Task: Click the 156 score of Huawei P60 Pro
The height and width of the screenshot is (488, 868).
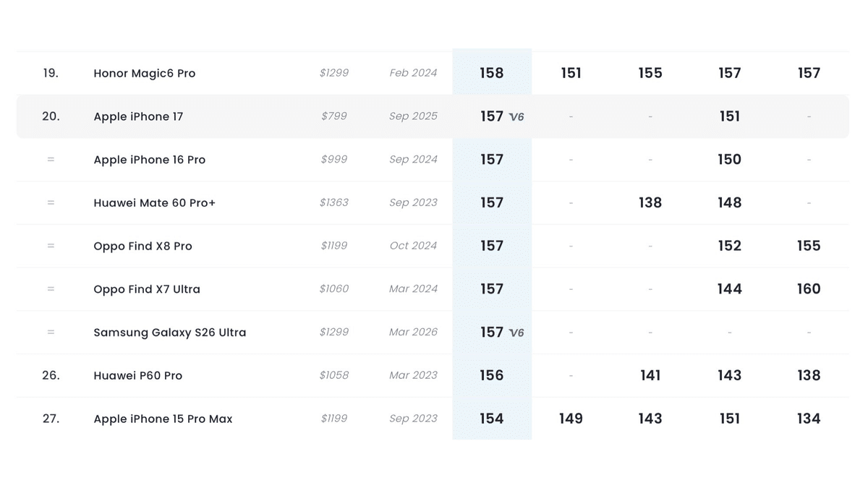Action: pyautogui.click(x=492, y=375)
